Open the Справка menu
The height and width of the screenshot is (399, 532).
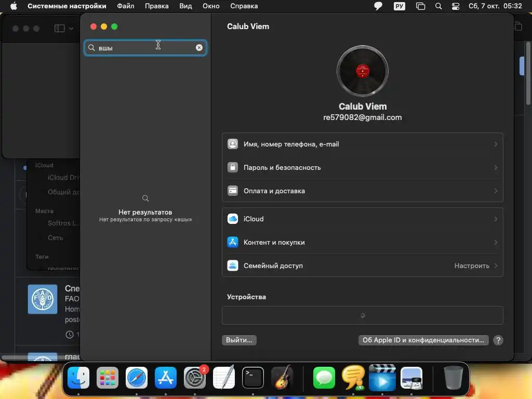point(244,6)
